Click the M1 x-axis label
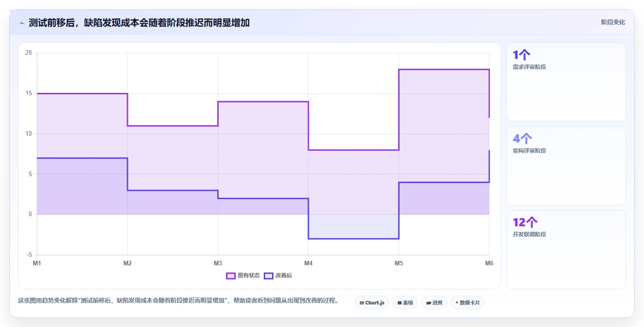Screen dimensions: 644x327 pos(37,263)
